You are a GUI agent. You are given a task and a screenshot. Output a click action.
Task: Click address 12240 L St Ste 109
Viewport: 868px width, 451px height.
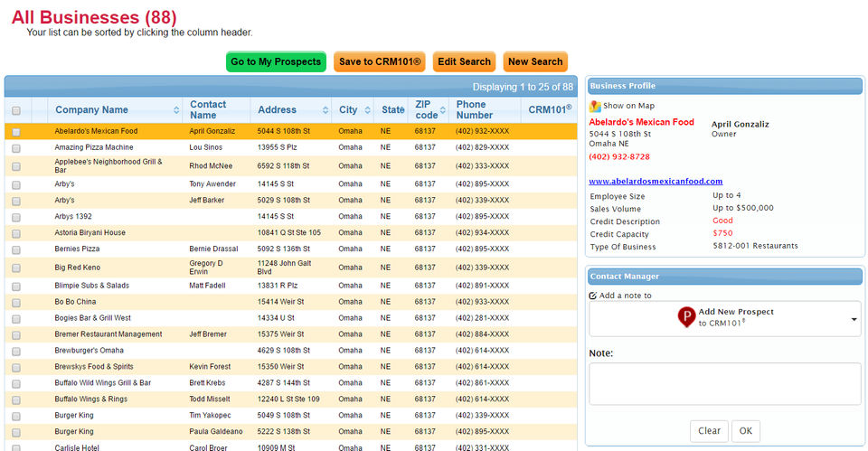288,399
